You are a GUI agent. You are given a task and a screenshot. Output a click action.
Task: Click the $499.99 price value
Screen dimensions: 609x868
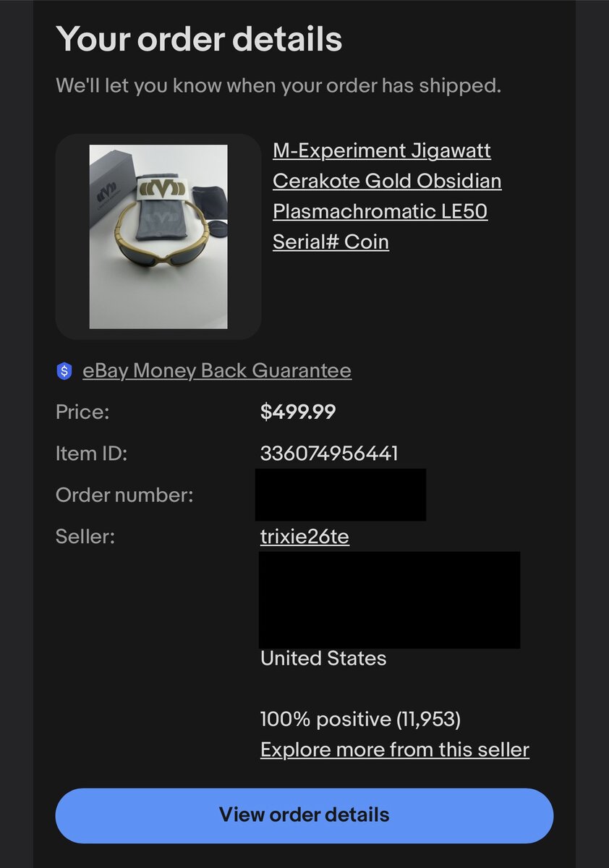pyautogui.click(x=298, y=412)
